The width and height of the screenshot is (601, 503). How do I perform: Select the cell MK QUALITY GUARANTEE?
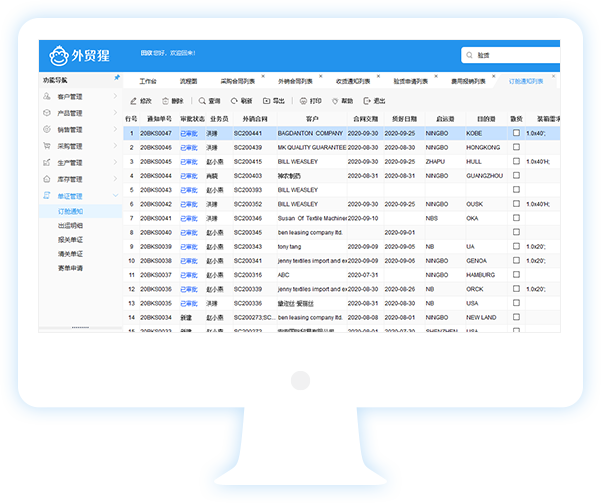[x=312, y=148]
